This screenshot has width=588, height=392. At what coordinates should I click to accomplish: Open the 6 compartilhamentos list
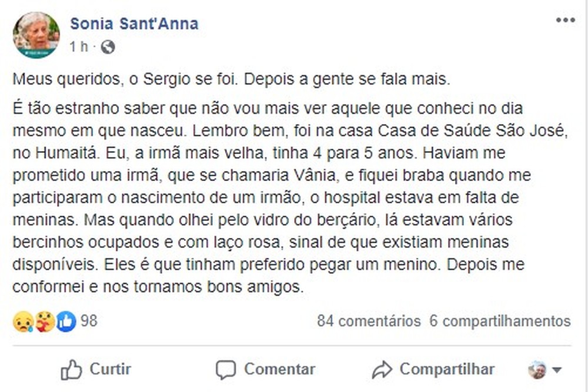(500, 321)
